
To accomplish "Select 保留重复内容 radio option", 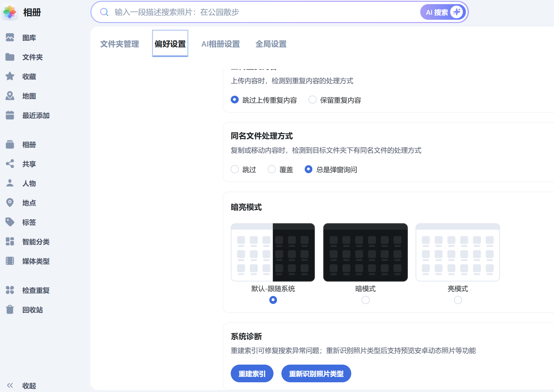I will pyautogui.click(x=312, y=100).
